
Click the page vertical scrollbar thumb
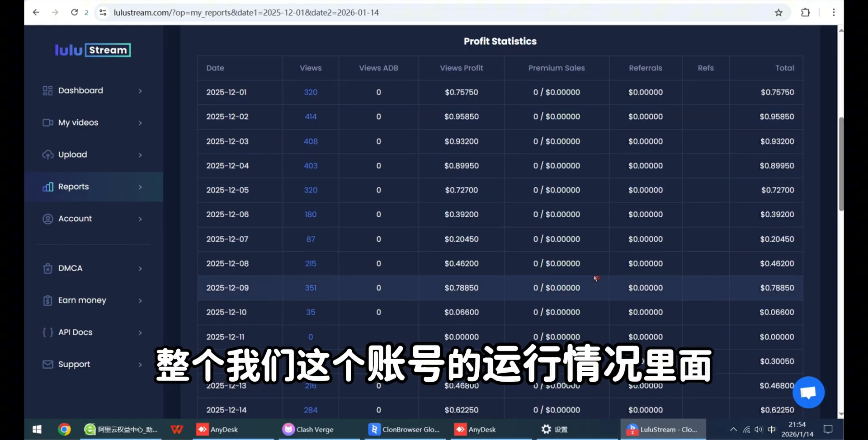[841, 164]
